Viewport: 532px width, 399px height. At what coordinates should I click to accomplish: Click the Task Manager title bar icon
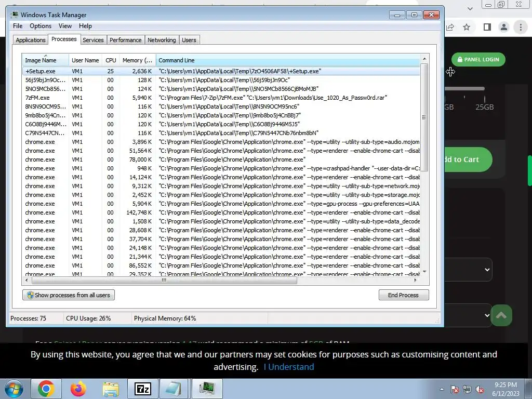[x=14, y=15]
